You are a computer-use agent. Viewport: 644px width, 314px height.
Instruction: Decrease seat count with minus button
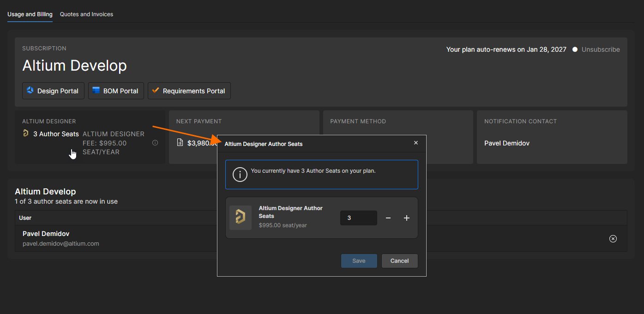pos(388,218)
